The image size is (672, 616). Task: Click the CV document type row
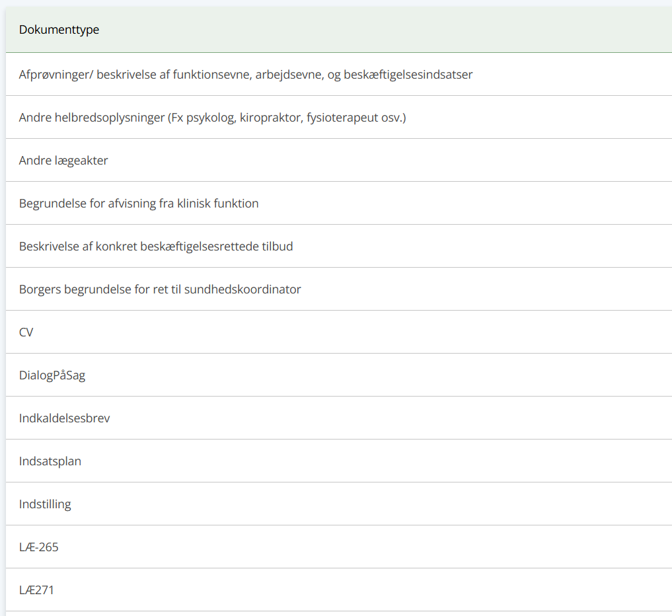click(339, 332)
